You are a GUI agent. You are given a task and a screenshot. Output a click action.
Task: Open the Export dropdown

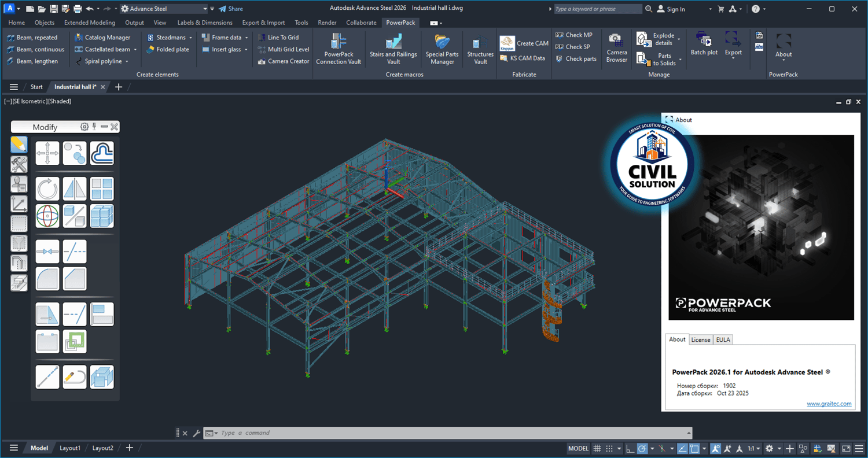[x=733, y=45]
